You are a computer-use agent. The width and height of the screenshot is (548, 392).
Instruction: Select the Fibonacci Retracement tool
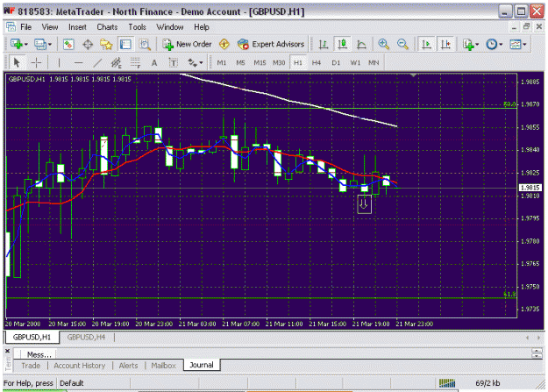136,63
